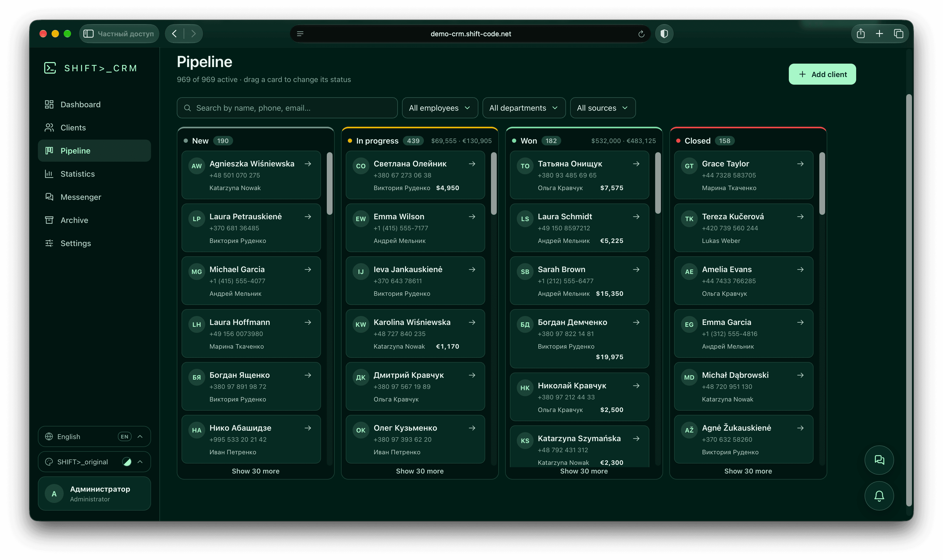Open the Archive section

coord(94,220)
